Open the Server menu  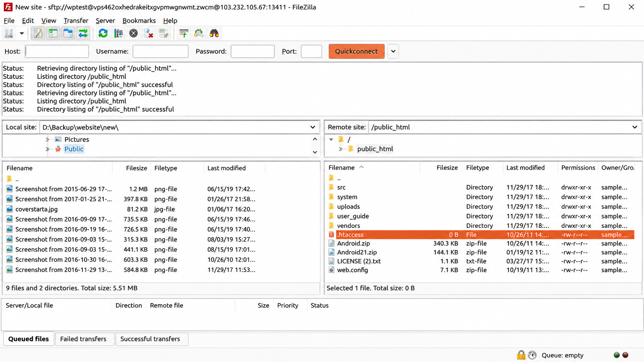[105, 21]
